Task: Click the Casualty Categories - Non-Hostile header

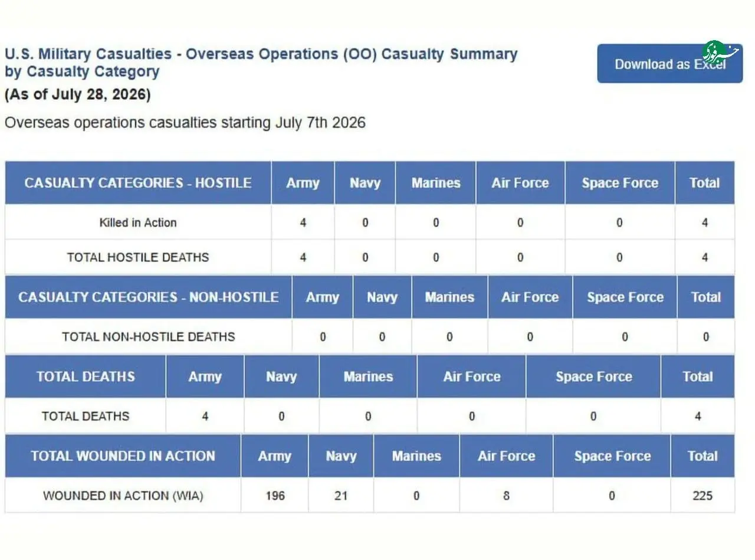Action: (149, 297)
